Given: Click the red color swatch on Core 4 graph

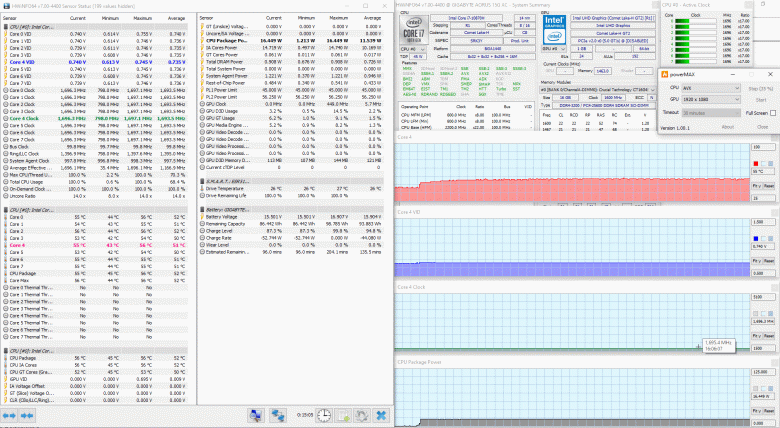Looking at the screenshot, I should point(755,163).
